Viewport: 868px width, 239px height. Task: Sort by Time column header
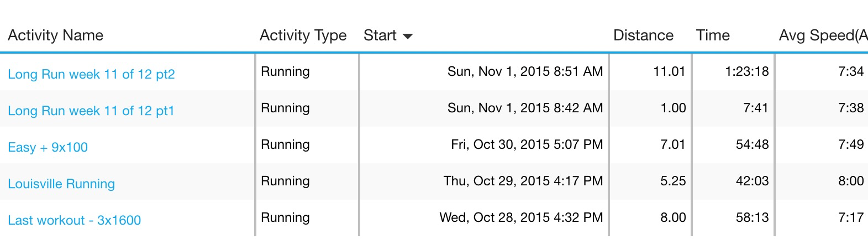713,35
